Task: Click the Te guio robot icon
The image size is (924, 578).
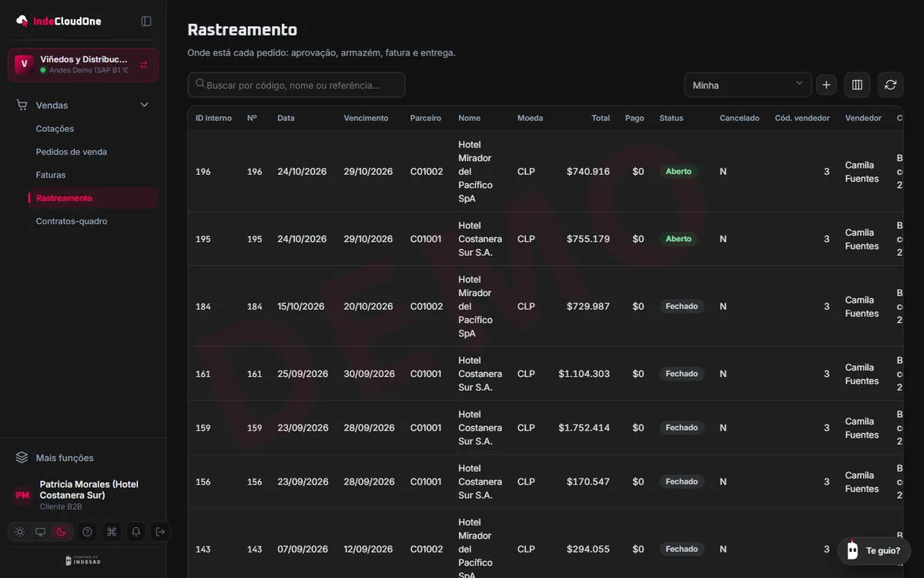Action: (852, 550)
